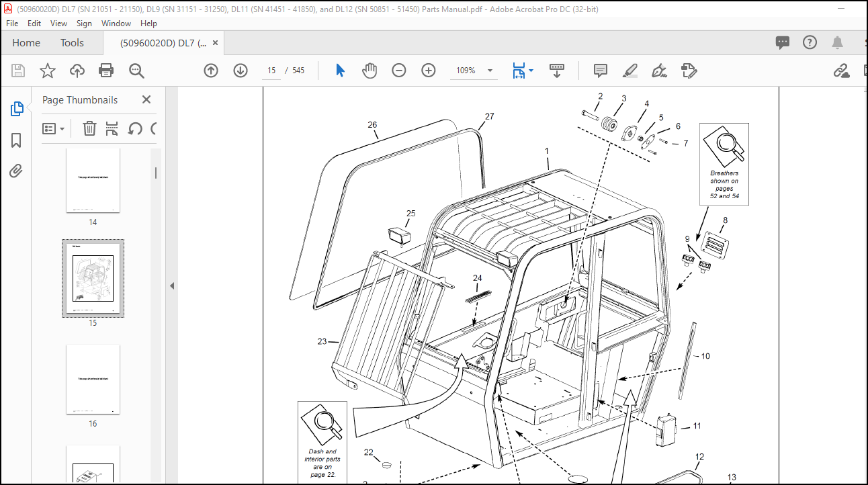Go to previous page arrow
Image resolution: width=868 pixels, height=485 pixels.
coord(211,71)
